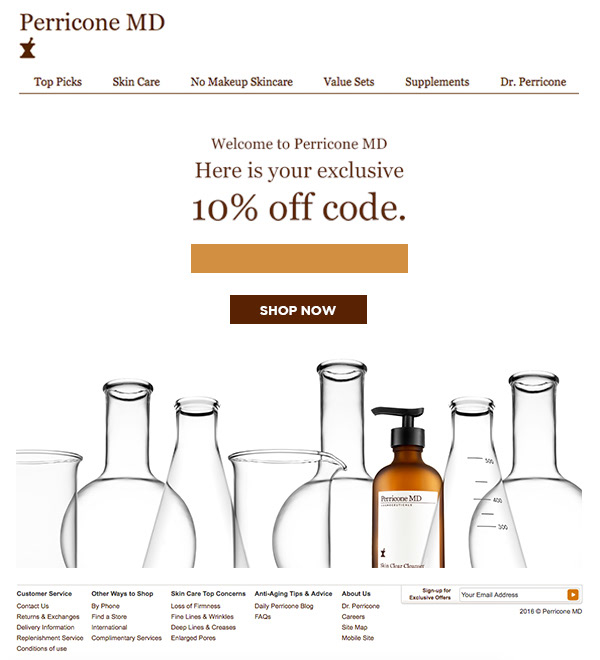
Task: Submit email with orange arrow button
Action: pyautogui.click(x=573, y=594)
